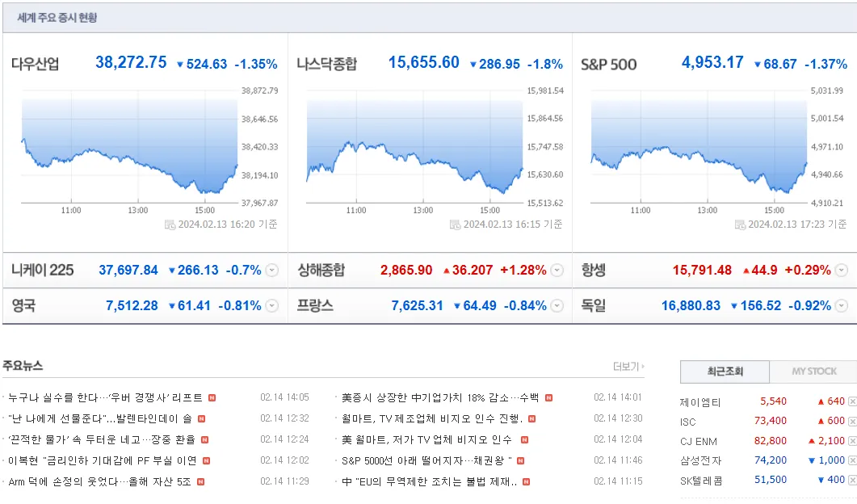Open the 영국 index dropdown arrow
This screenshot has height=504, width=857.
coord(271,305)
